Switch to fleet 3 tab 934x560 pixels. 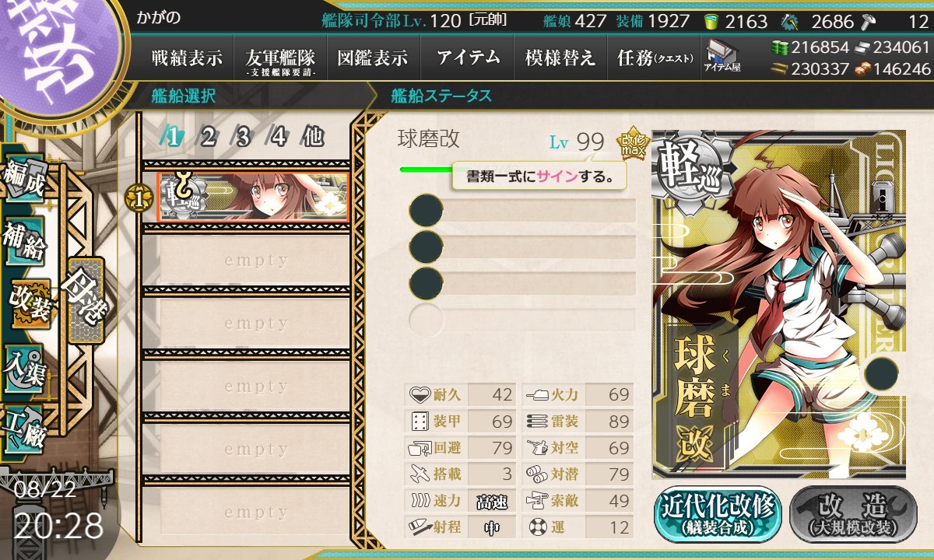pyautogui.click(x=244, y=137)
